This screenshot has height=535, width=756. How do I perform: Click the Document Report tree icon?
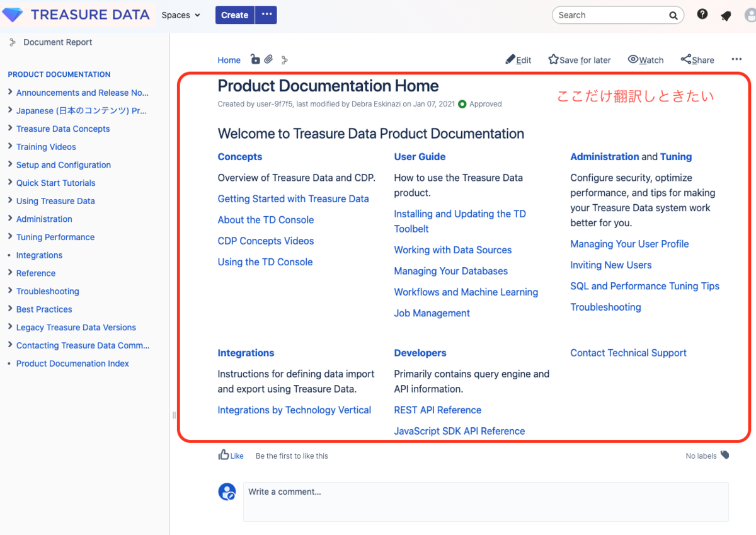tap(12, 42)
